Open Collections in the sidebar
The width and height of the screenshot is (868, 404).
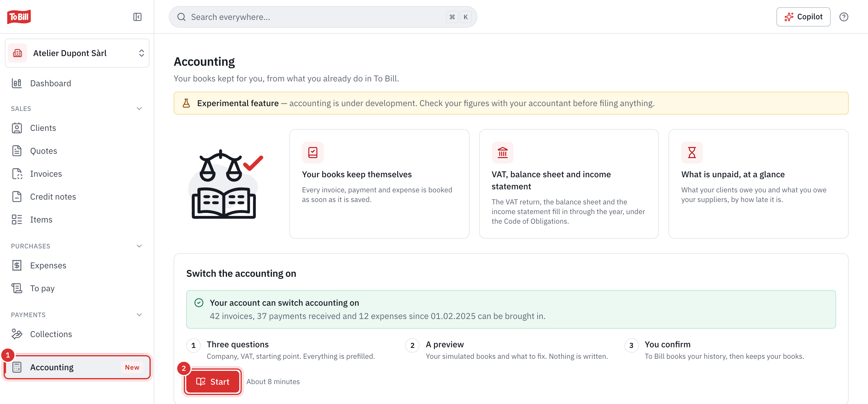pyautogui.click(x=77, y=334)
